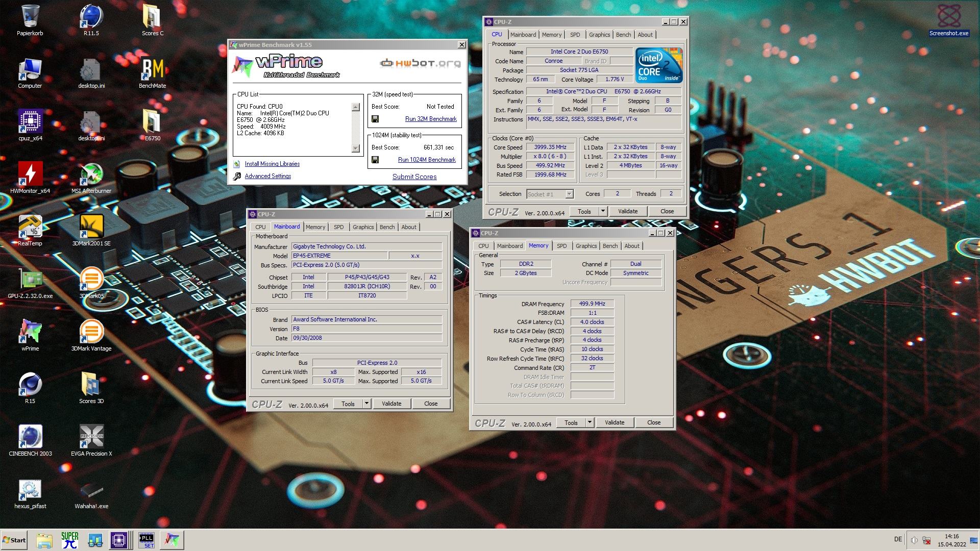Image resolution: width=980 pixels, height=551 pixels.
Task: Launch the MSI Afterburner shortcut
Action: (91, 178)
